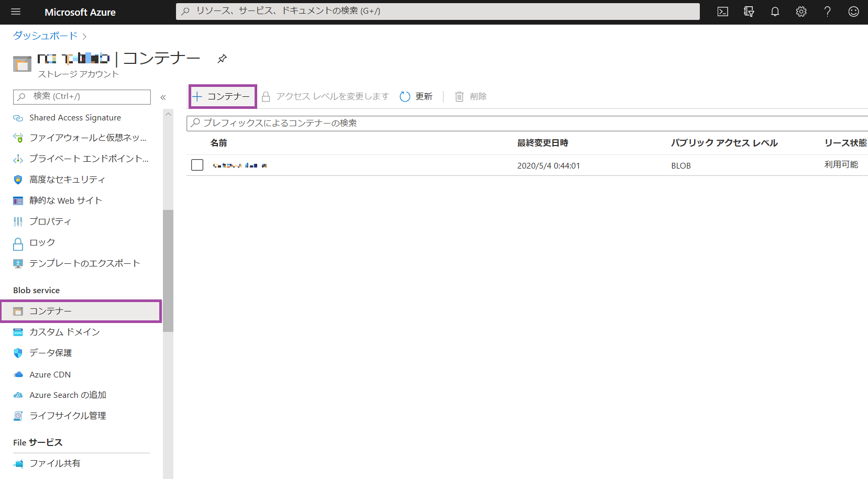Click the ファイル共有 icon

click(x=18, y=463)
